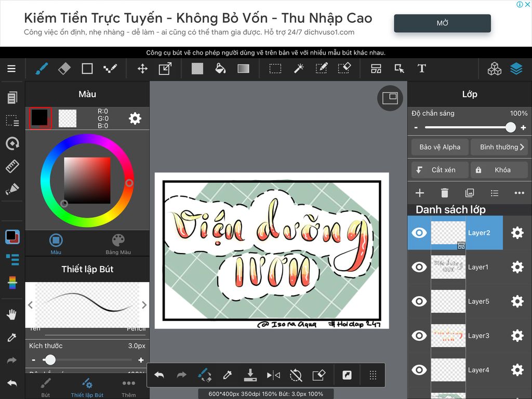532x399 pixels.
Task: Toggle visibility of Layer5
Action: click(x=419, y=301)
